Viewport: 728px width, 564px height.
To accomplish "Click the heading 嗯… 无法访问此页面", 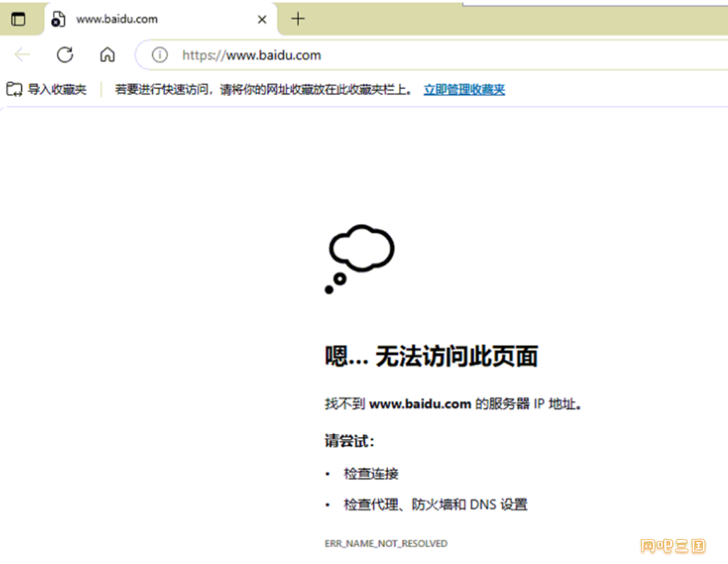I will tap(431, 356).
